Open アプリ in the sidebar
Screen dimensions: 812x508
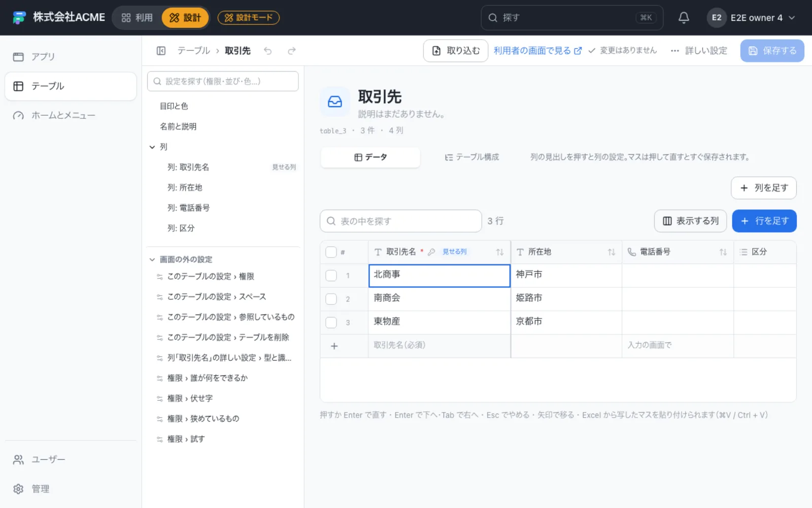pos(71,57)
